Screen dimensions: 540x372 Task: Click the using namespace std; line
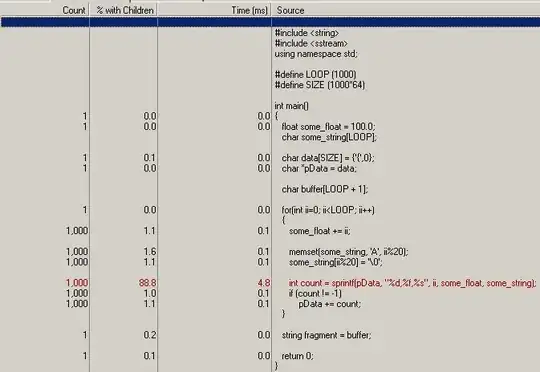(316, 54)
